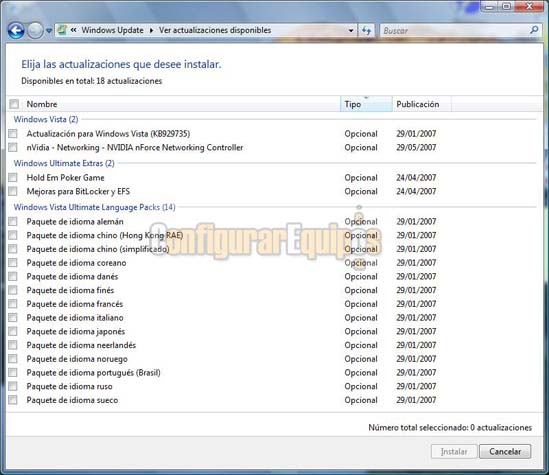Click the Windows Update address bar icon

[62, 30]
